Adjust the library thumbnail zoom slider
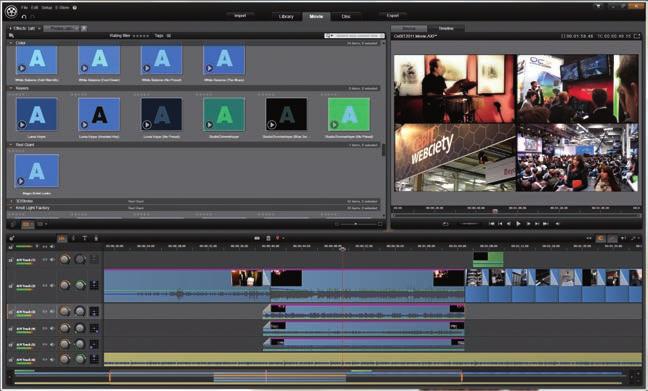This screenshot has width=648, height=391. (355, 224)
